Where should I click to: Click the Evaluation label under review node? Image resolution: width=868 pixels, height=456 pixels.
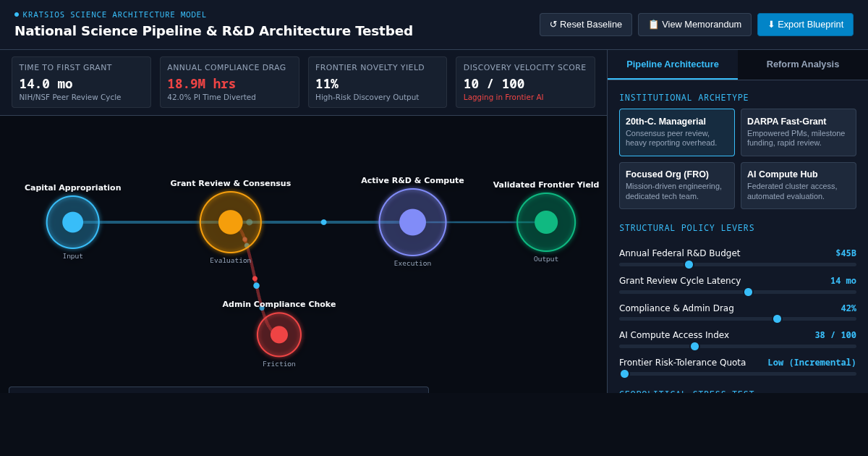(x=231, y=261)
